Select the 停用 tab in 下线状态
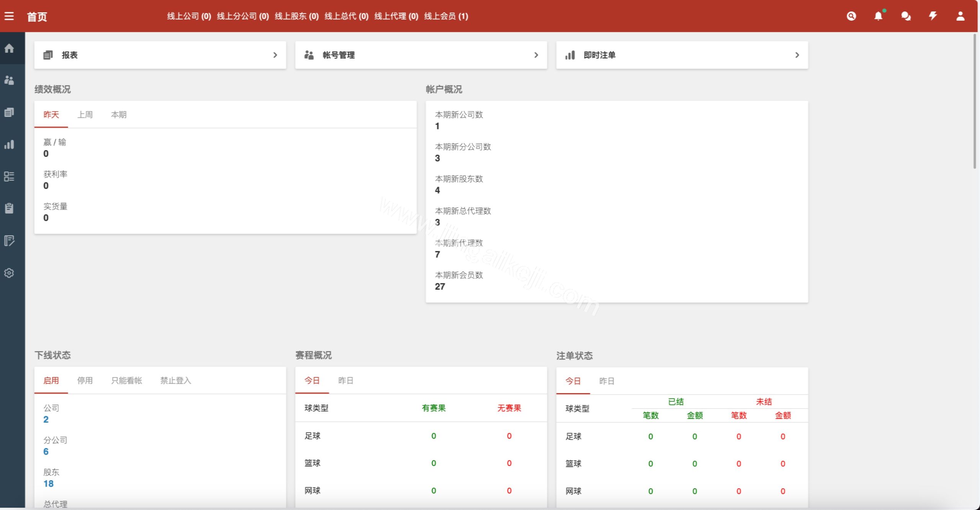Viewport: 980px width, 510px height. [85, 380]
